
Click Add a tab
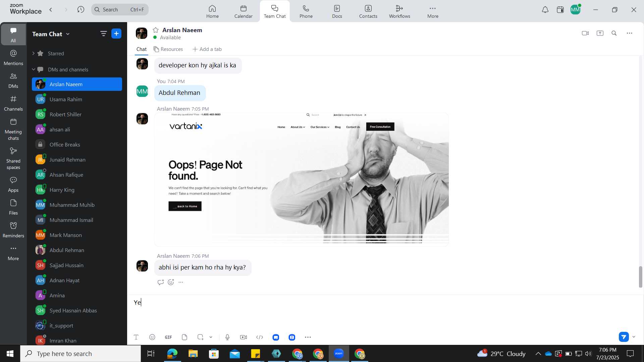point(207,49)
